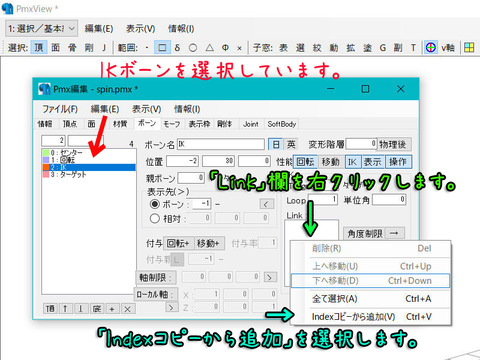Click the 軸制限 button
The height and width of the screenshot is (360, 480).
tap(155, 277)
